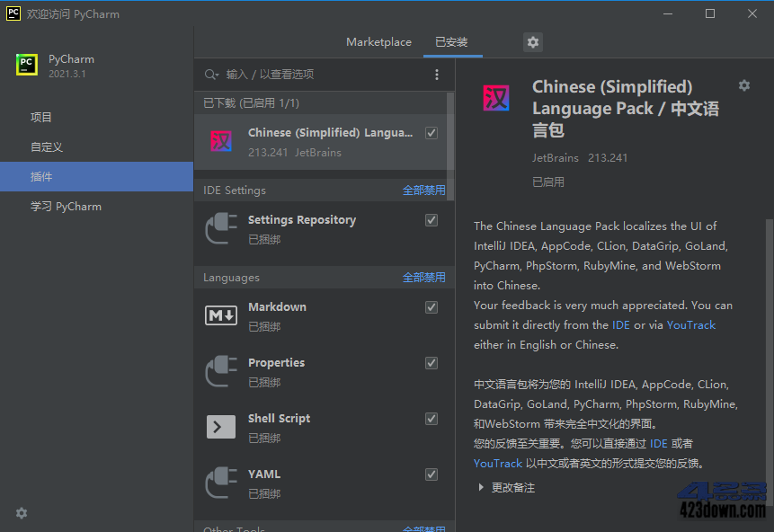Toggle the Settings Repository checkbox
Image resolution: width=774 pixels, height=532 pixels.
pyautogui.click(x=431, y=220)
